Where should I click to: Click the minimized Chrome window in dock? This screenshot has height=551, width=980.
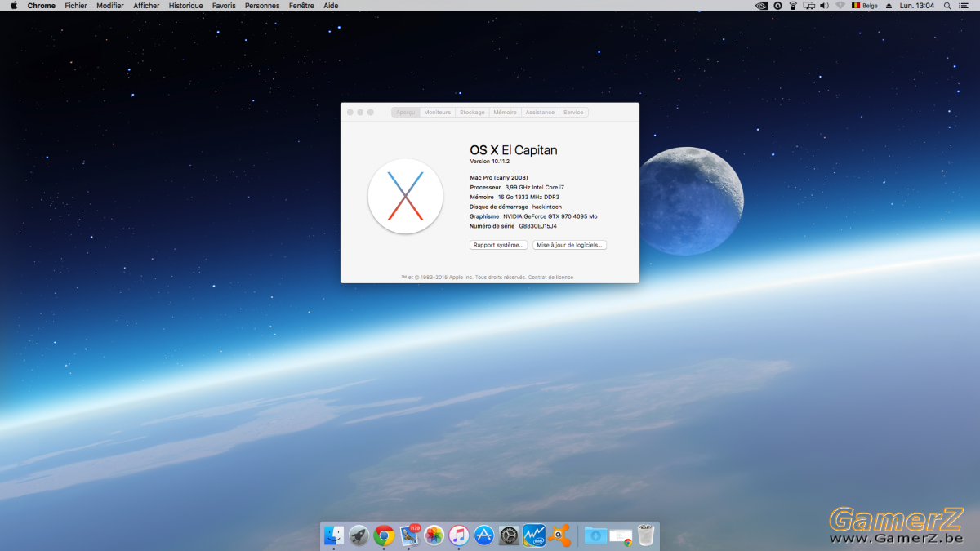[x=621, y=536]
